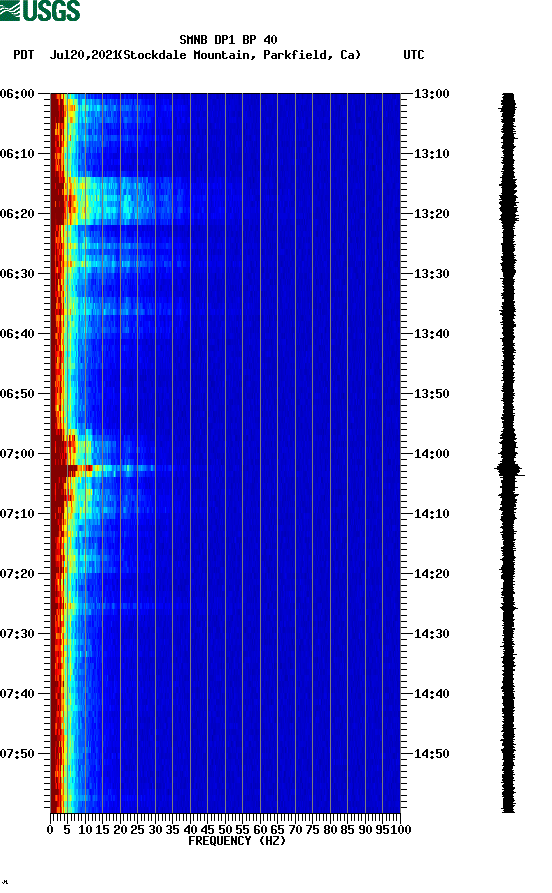Click the '06:00' PDT time label

(17, 93)
